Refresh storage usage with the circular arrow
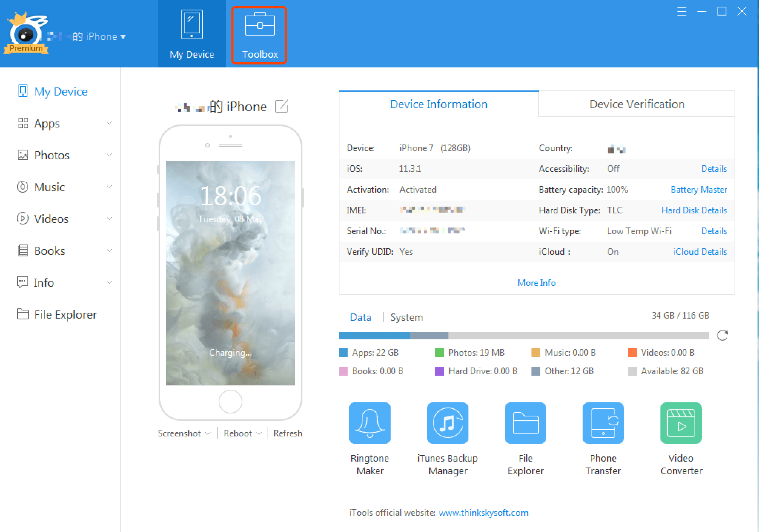 (722, 335)
